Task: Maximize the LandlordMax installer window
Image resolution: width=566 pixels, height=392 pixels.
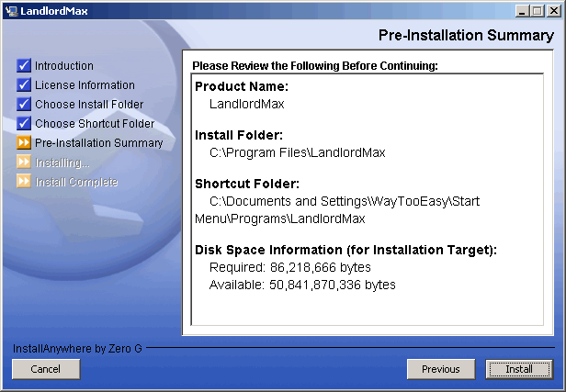Action: pos(537,11)
